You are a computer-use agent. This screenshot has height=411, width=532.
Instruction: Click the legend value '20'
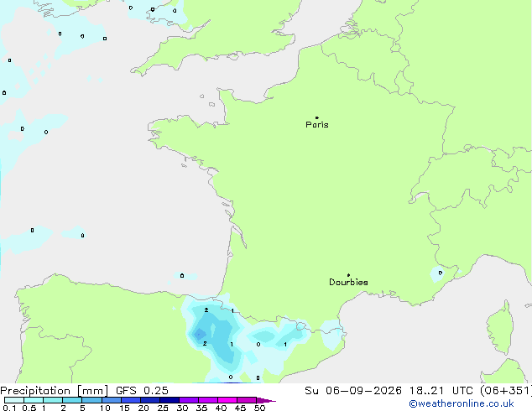pos(143,408)
